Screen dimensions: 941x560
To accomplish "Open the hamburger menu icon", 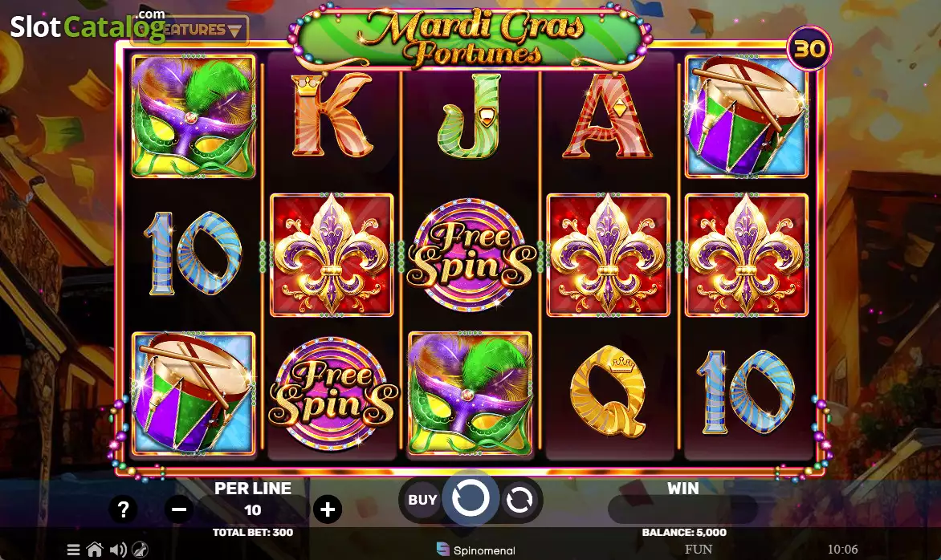I will tap(73, 550).
